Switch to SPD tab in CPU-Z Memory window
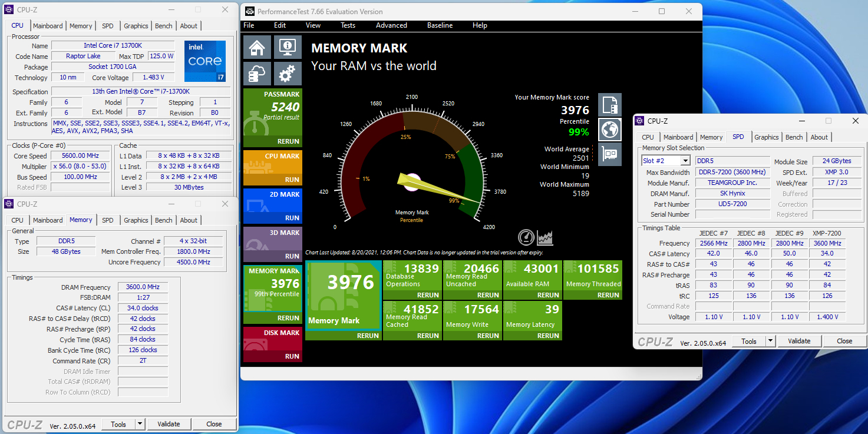 click(x=108, y=220)
